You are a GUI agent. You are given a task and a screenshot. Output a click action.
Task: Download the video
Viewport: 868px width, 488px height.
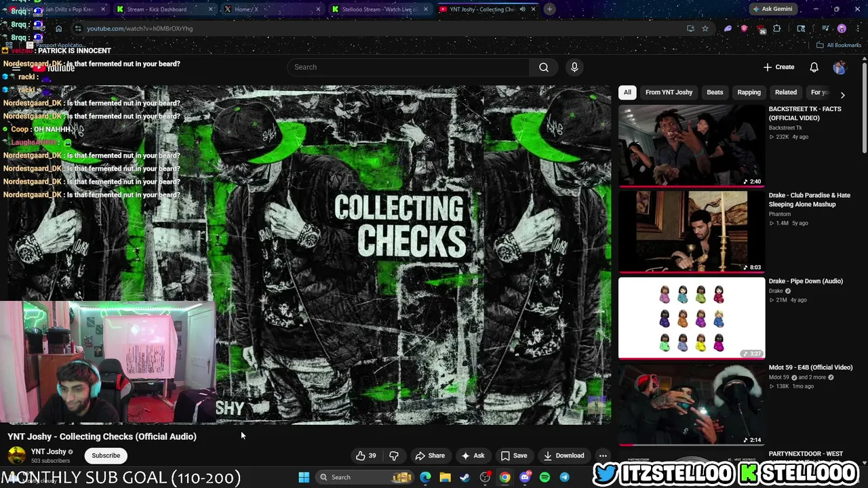[x=563, y=455]
